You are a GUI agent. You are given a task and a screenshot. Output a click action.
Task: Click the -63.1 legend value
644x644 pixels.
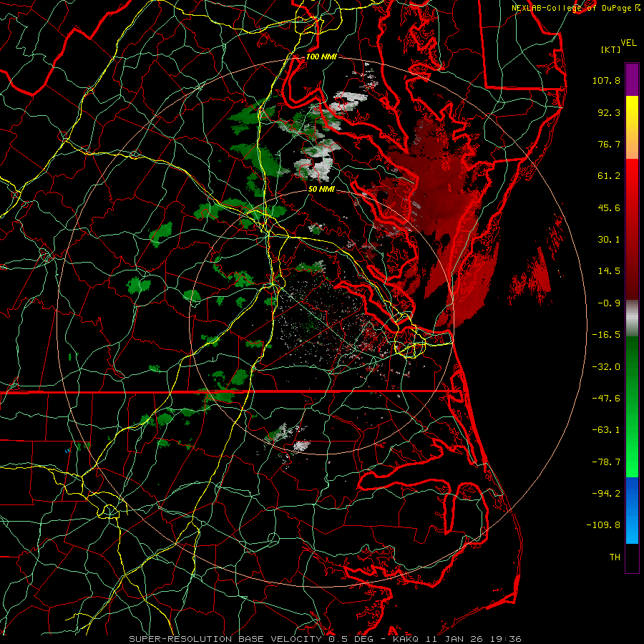point(606,430)
